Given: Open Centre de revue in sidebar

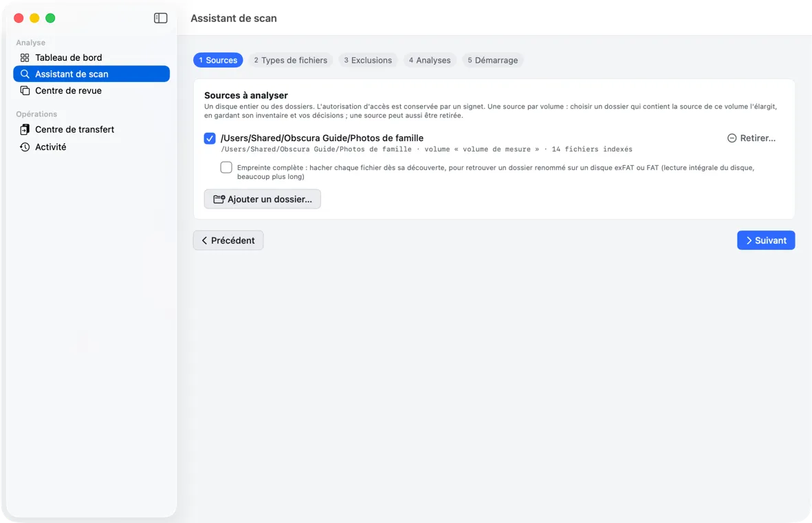Looking at the screenshot, I should point(91,91).
